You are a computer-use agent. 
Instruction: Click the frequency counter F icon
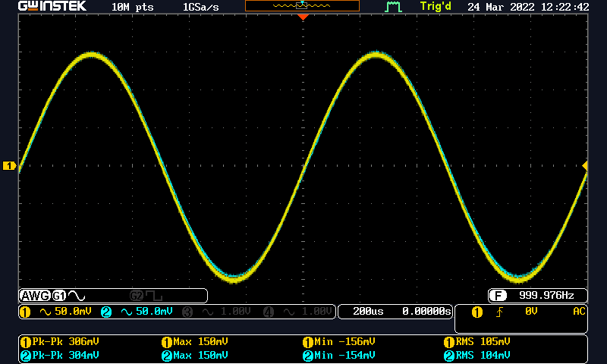click(498, 296)
